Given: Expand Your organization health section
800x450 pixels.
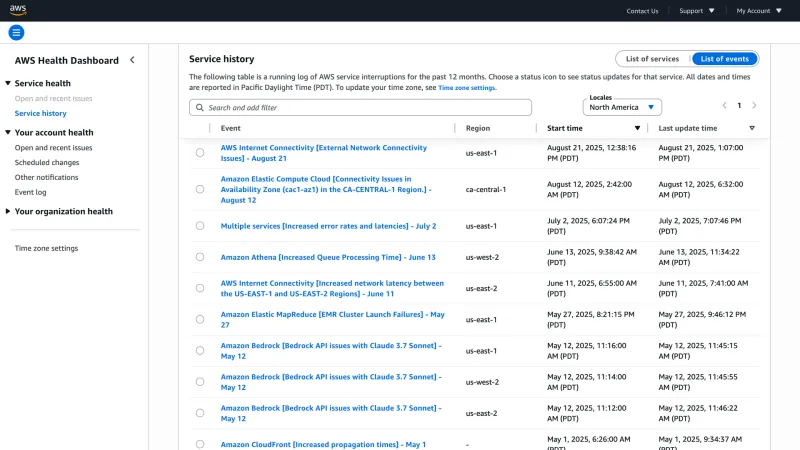Looking at the screenshot, I should click(8, 211).
